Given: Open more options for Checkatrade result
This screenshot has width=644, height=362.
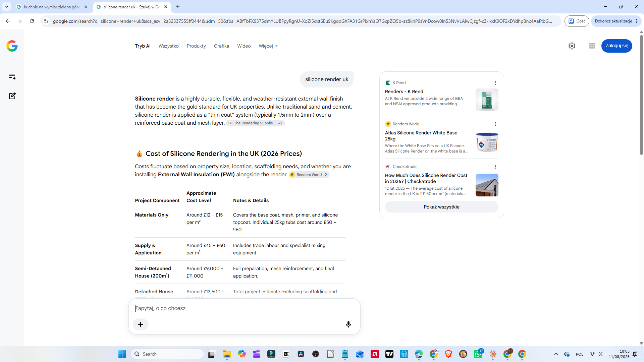Looking at the screenshot, I should tap(495, 167).
